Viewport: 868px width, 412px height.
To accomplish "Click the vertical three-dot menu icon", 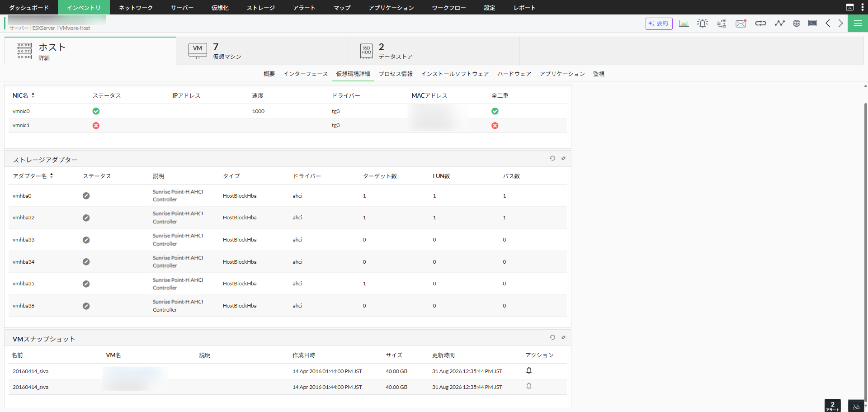I will coord(862,7).
